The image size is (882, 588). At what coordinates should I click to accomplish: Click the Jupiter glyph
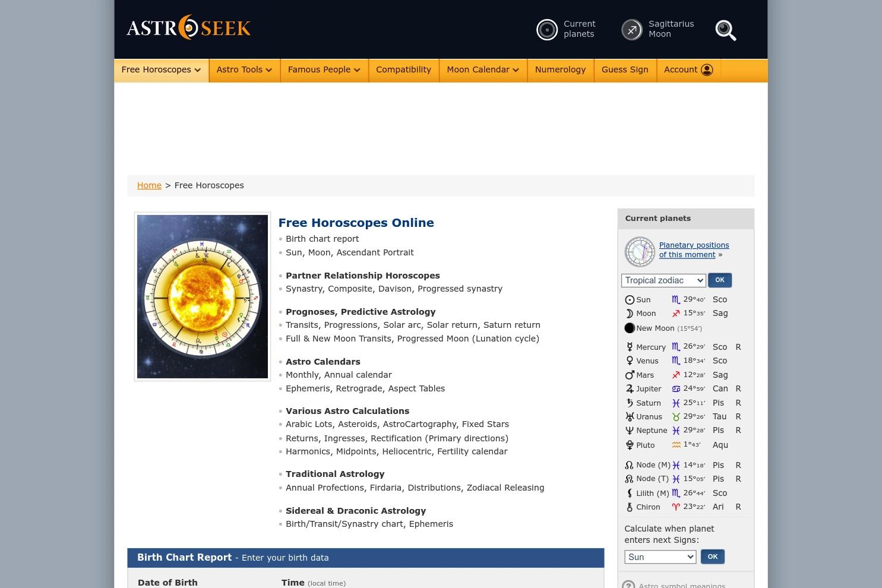pyautogui.click(x=630, y=388)
